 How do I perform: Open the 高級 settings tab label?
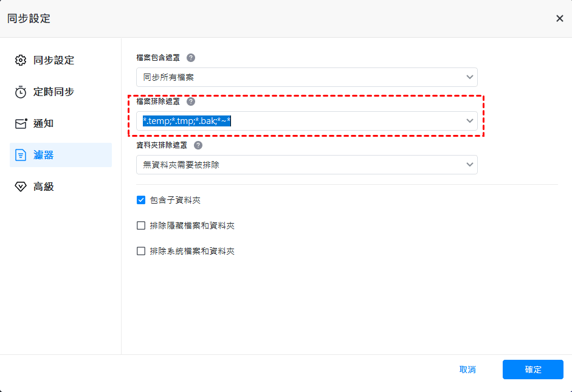[x=44, y=187]
